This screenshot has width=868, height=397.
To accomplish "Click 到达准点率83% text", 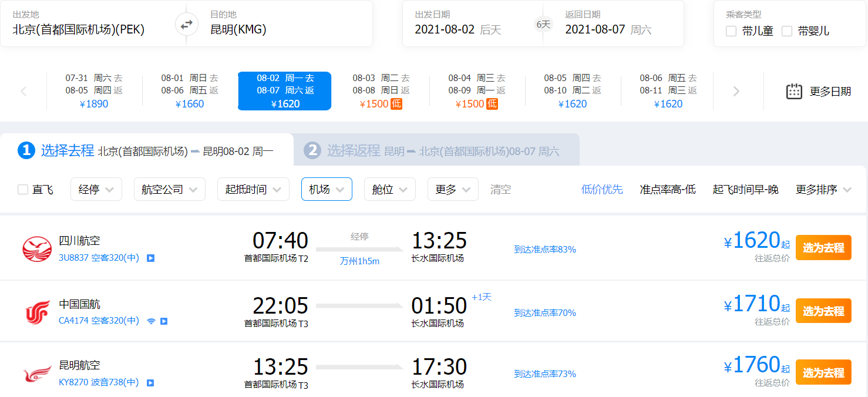I will pos(545,249).
